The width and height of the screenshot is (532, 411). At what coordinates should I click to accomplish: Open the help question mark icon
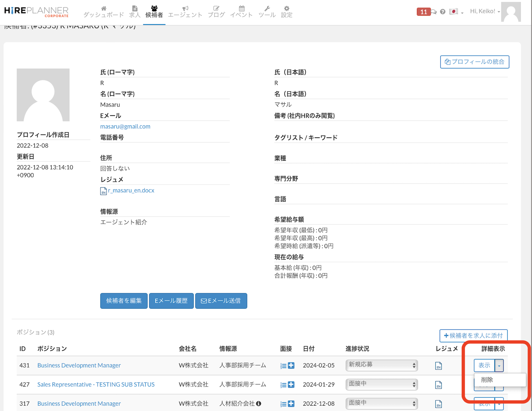pyautogui.click(x=443, y=12)
